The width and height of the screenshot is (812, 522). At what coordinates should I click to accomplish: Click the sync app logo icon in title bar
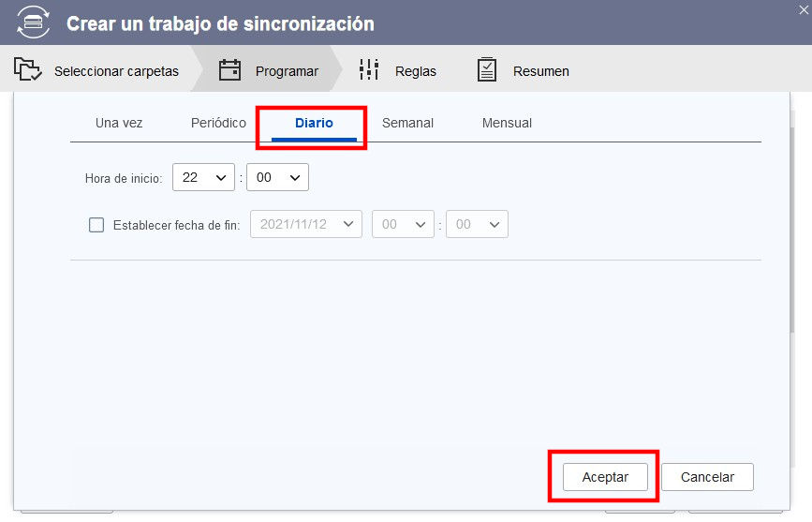coord(32,22)
